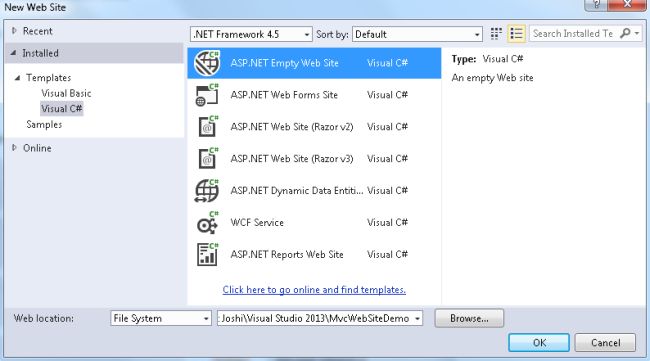Open the File System web location dropdown

pos(161,318)
